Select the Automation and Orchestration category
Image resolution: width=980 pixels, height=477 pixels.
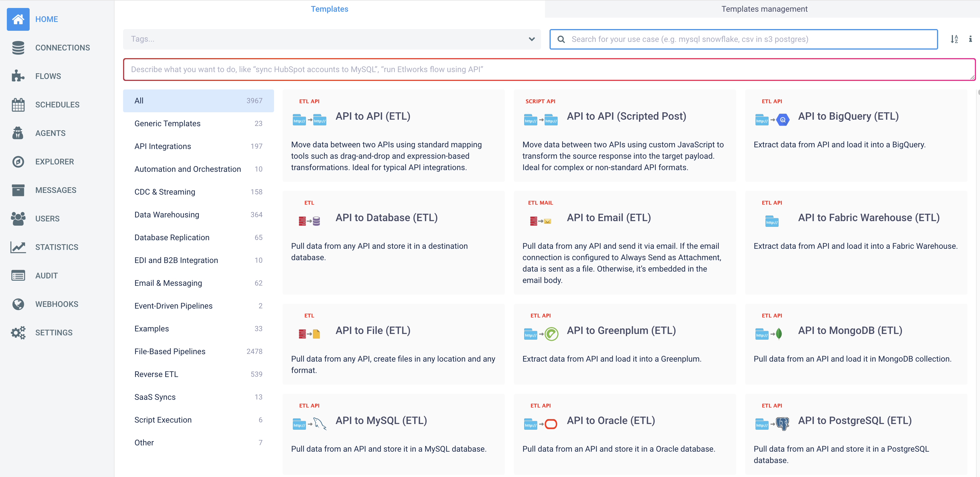pyautogui.click(x=198, y=169)
